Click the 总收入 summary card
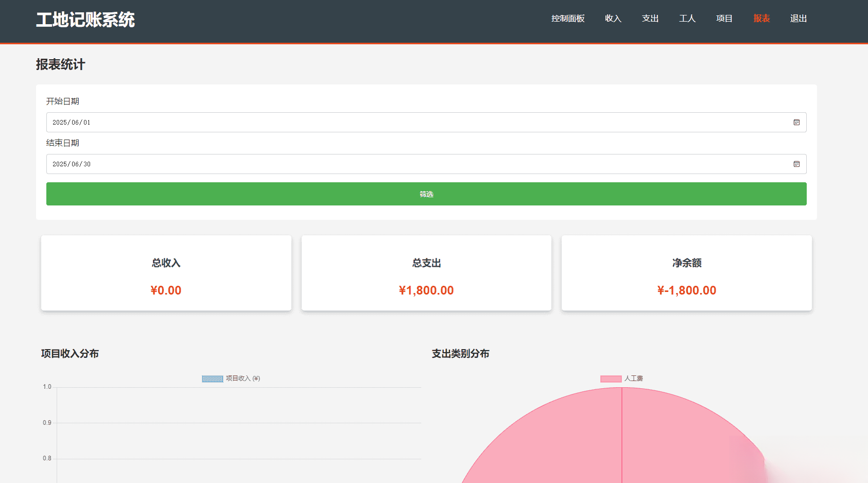 tap(166, 273)
